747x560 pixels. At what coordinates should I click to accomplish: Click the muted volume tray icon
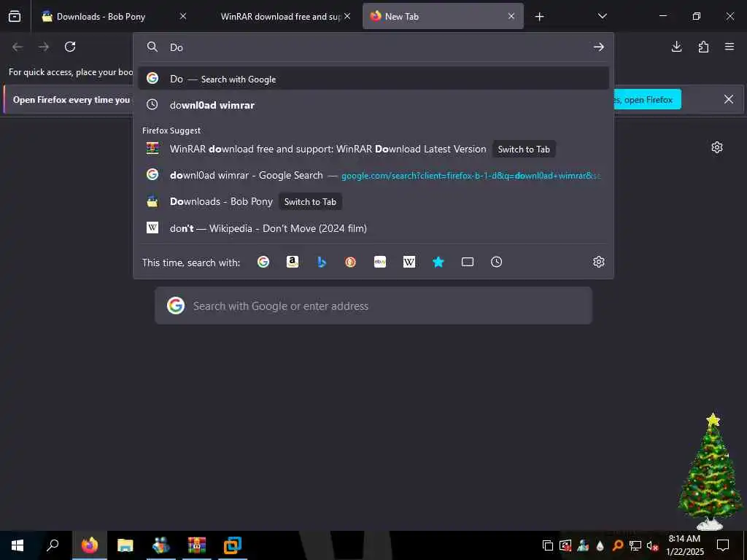[652, 545]
